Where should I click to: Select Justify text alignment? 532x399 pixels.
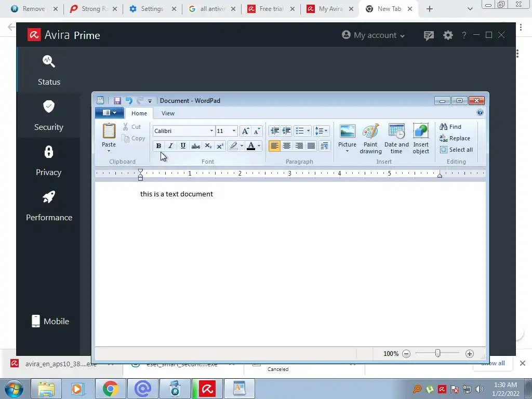coord(311,146)
